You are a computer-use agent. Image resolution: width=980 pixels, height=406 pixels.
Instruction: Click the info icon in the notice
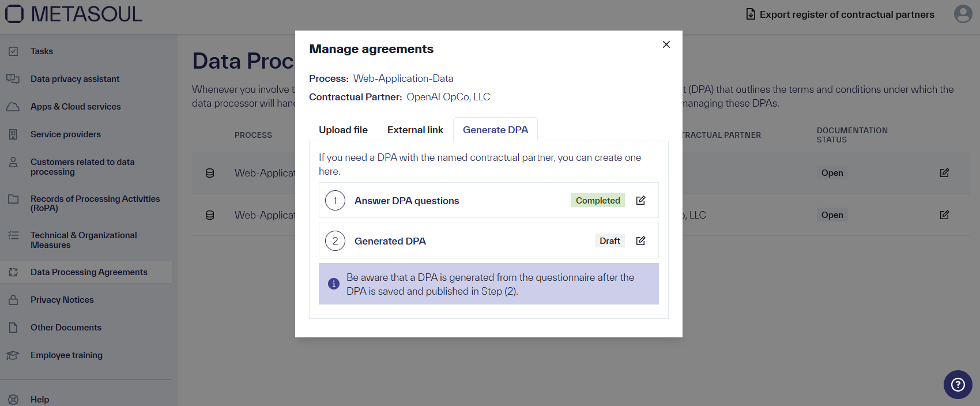333,284
